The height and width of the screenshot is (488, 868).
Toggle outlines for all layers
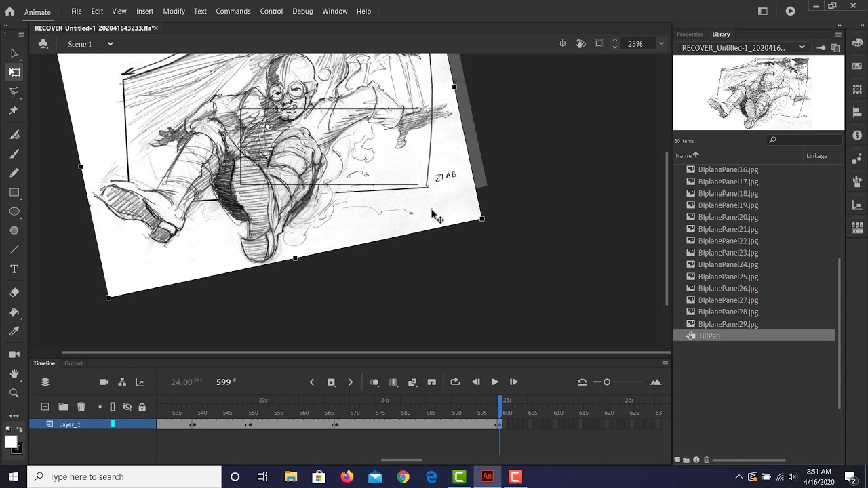[113, 407]
